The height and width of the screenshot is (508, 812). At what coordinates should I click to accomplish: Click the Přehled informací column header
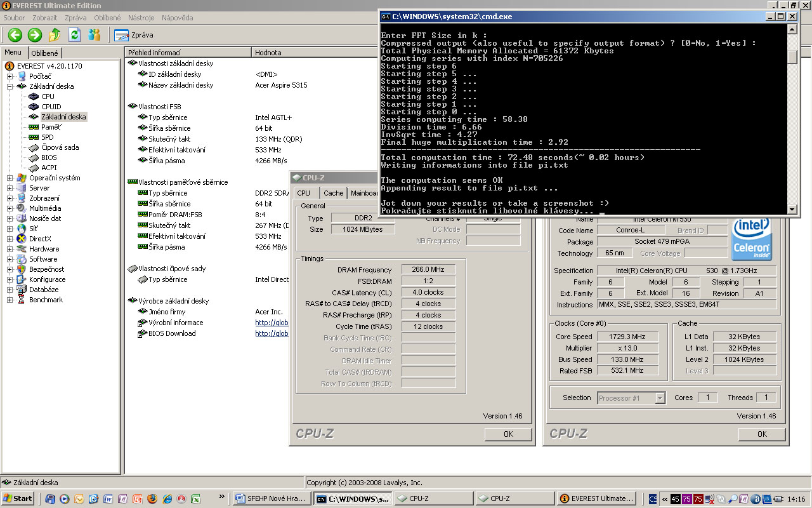(x=188, y=53)
